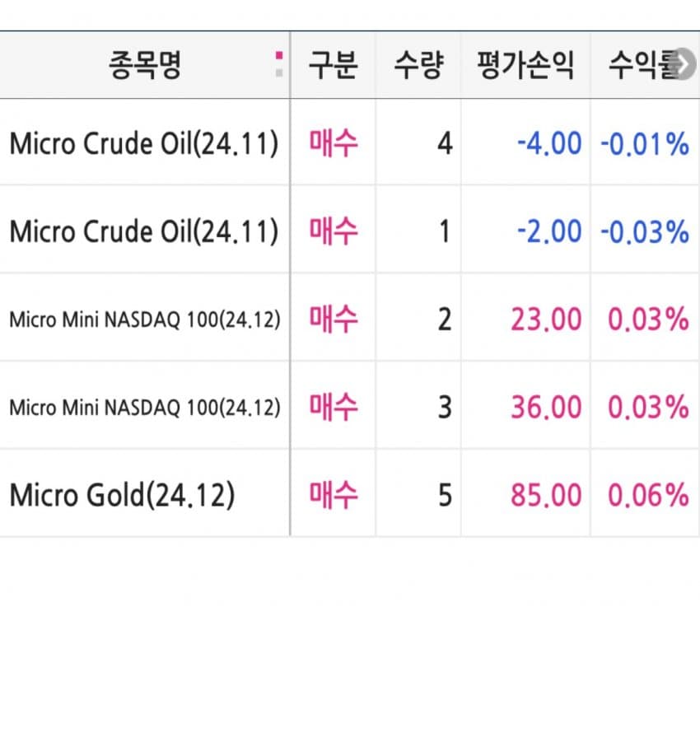
Task: Click the 구분 column header
Action: click(333, 66)
